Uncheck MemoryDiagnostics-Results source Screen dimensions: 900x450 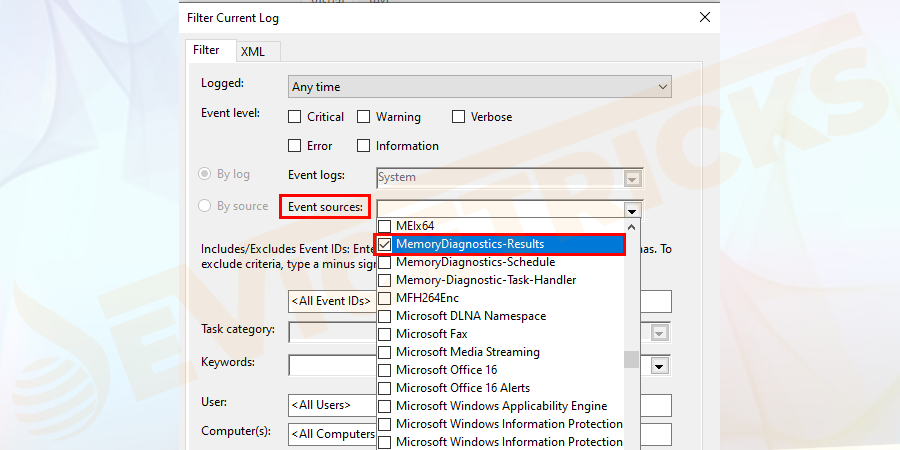point(385,245)
